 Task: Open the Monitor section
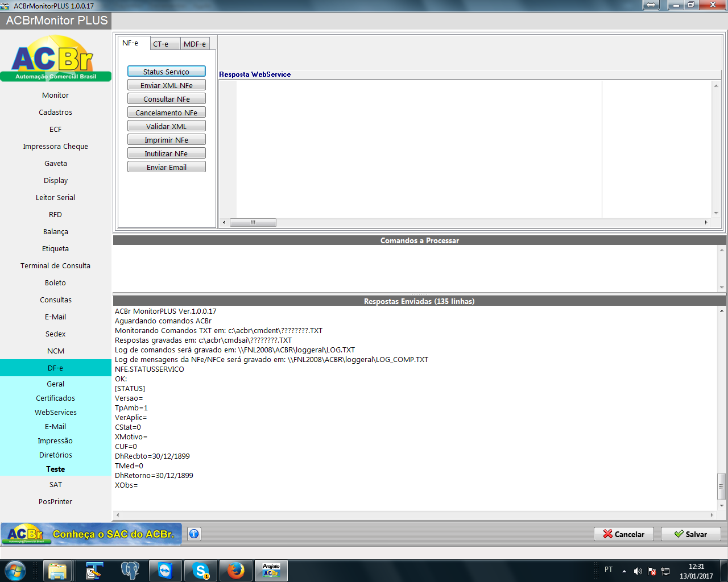56,95
